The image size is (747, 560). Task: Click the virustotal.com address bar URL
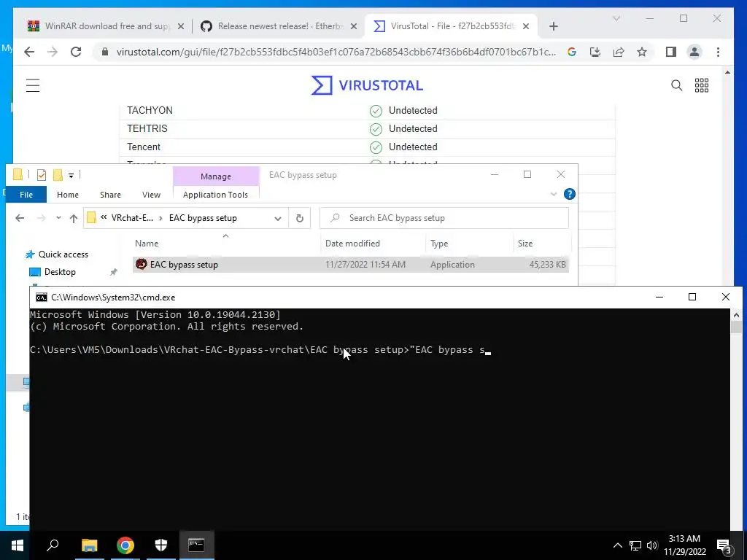click(x=336, y=52)
